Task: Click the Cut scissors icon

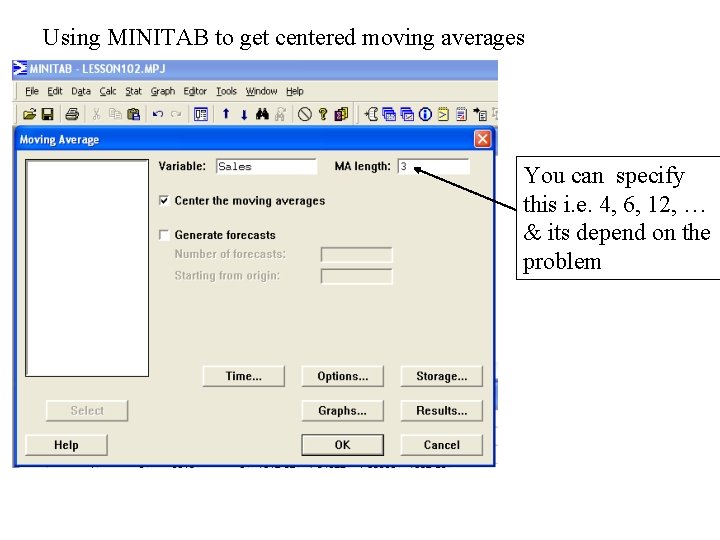Action: tap(96, 114)
